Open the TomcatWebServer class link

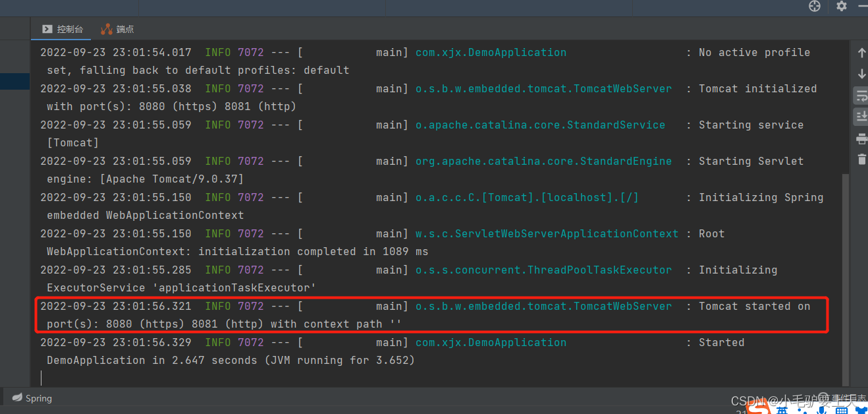[x=543, y=88]
